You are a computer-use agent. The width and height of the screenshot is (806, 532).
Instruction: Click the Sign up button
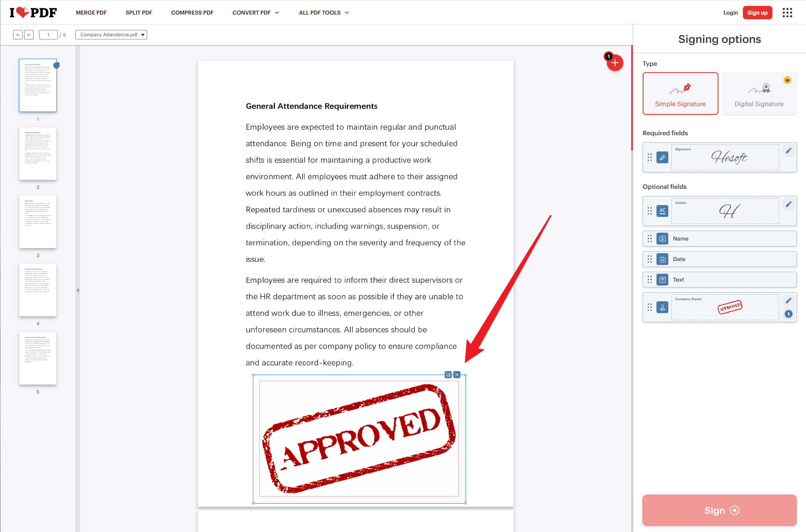(757, 12)
